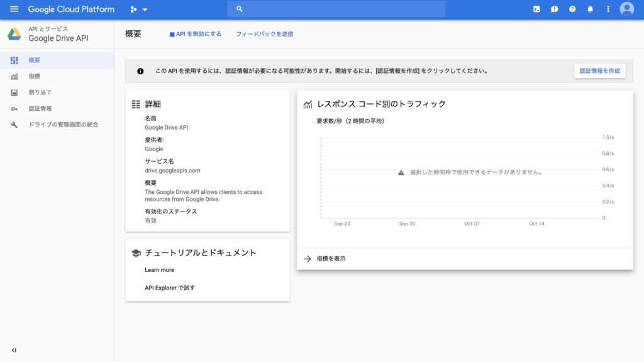644x362 pixels.
Task: Click the 概要 dashboard icon in sidebar
Action: point(14,60)
